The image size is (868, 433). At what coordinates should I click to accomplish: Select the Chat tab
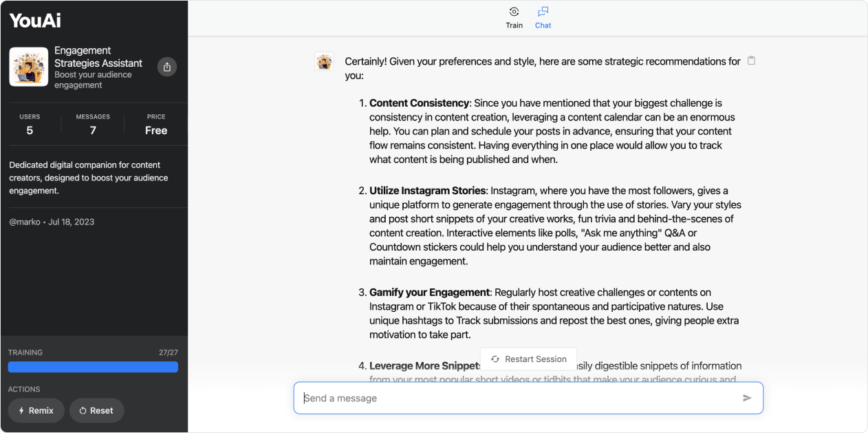pyautogui.click(x=543, y=18)
